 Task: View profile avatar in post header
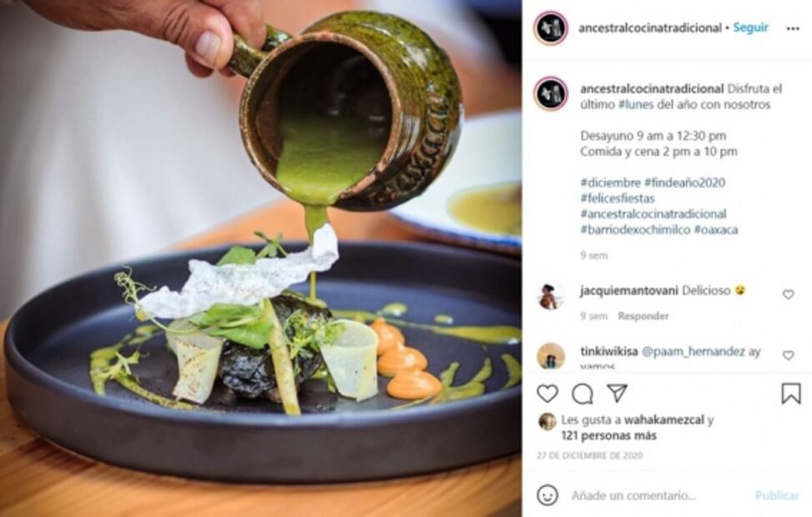click(x=550, y=28)
